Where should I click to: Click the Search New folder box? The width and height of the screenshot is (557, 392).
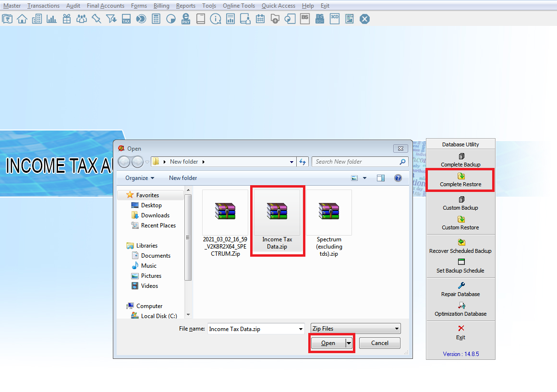click(x=360, y=162)
